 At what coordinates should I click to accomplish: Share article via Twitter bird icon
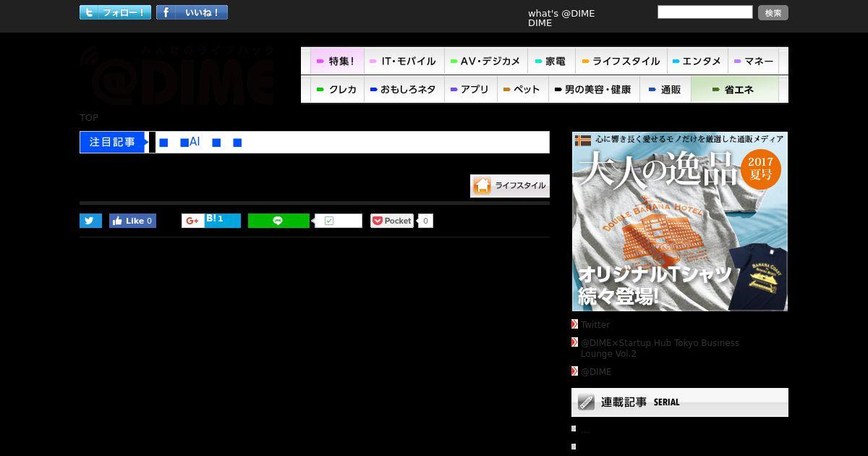[x=90, y=221]
